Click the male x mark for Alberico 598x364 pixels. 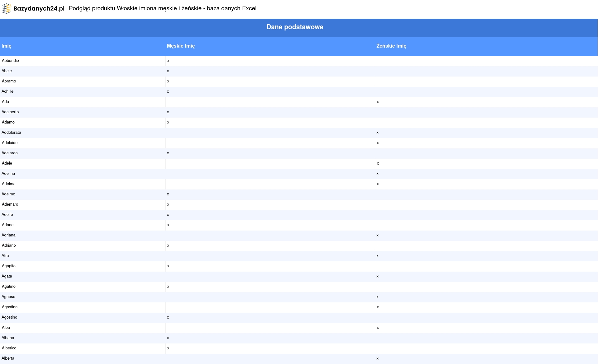[168, 348]
